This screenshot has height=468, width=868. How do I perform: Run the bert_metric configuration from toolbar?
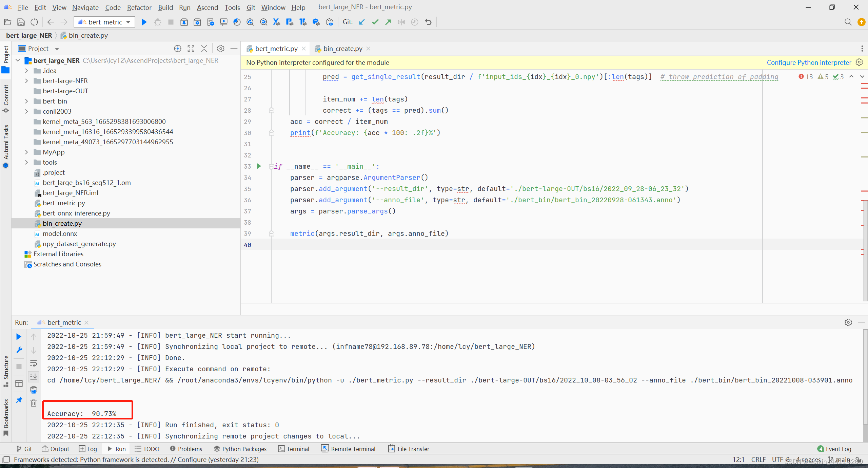point(144,22)
